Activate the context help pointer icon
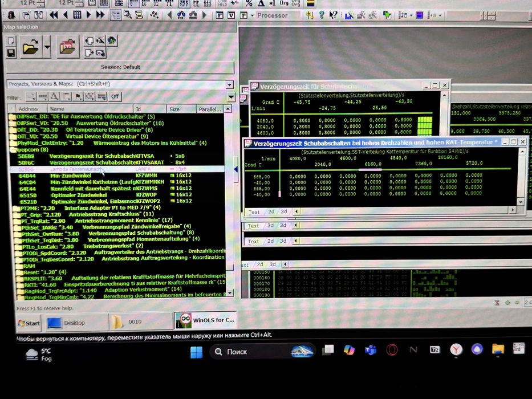The image size is (532, 399). 333,15
